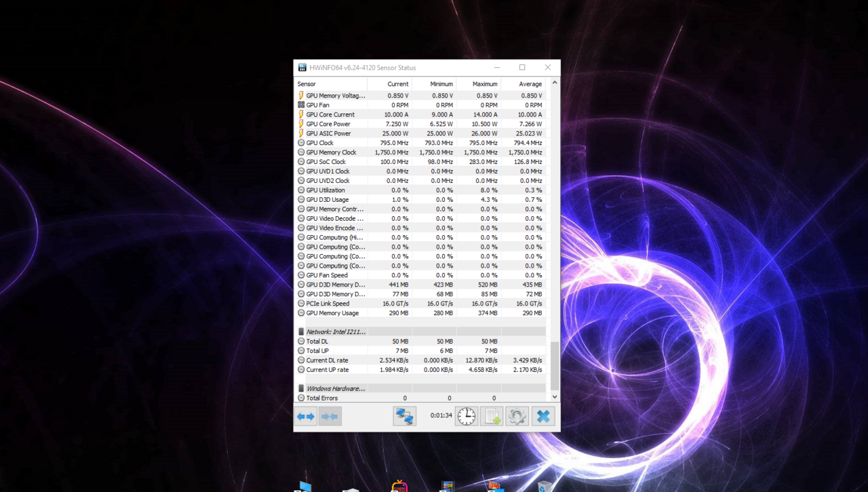Viewport: 868px width, 492px height.
Task: Open the network monitors icon in toolbar
Action: tap(405, 416)
